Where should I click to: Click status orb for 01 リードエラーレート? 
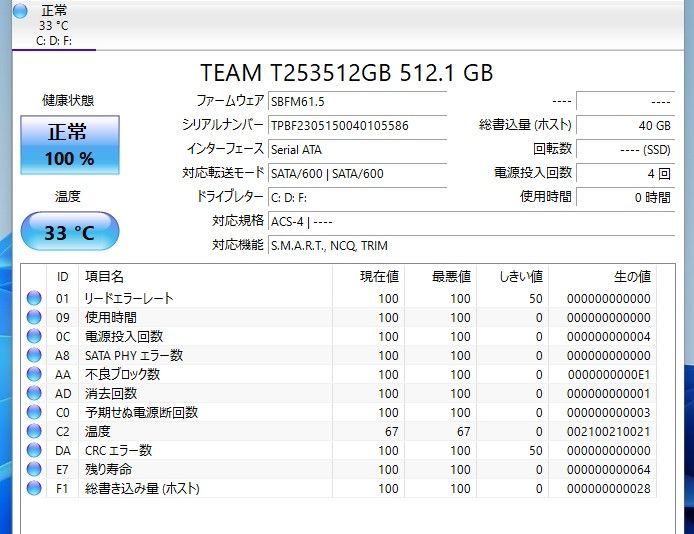click(34, 298)
